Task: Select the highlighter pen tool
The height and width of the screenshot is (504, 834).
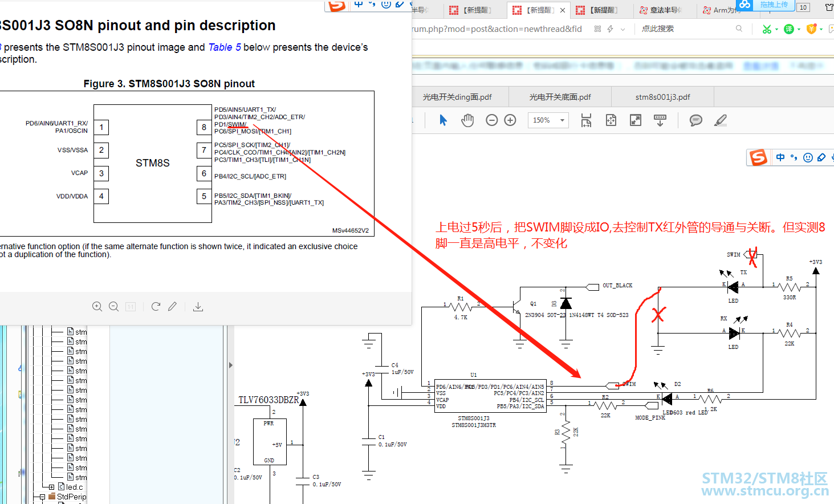Action: coord(721,120)
